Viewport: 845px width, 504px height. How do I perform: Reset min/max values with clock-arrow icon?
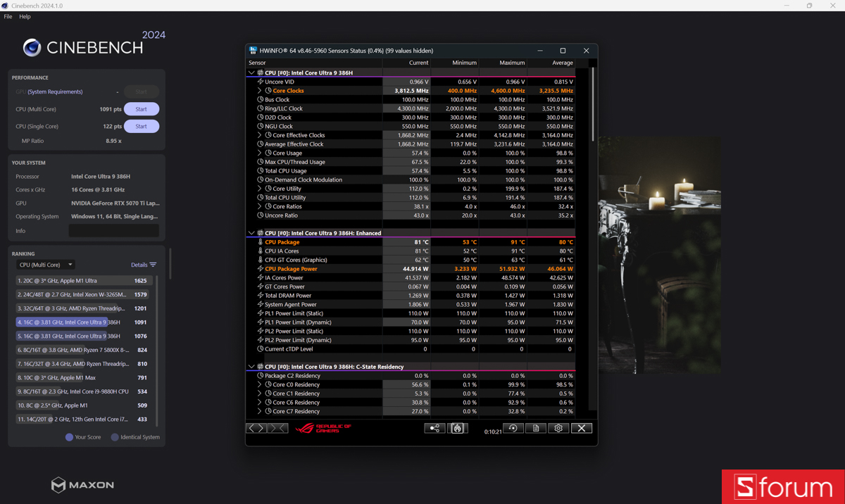513,428
